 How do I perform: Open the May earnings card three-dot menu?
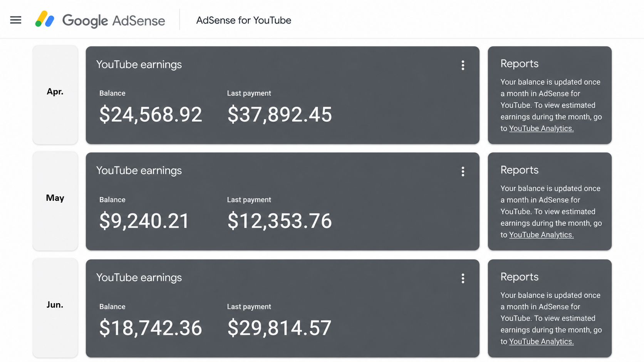point(463,172)
